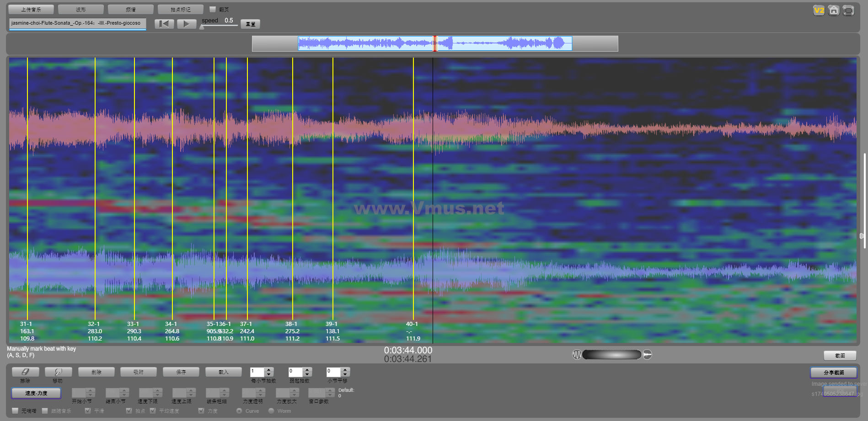The height and width of the screenshot is (421, 868).
Task: Click the speed slider track
Action: pos(220,26)
